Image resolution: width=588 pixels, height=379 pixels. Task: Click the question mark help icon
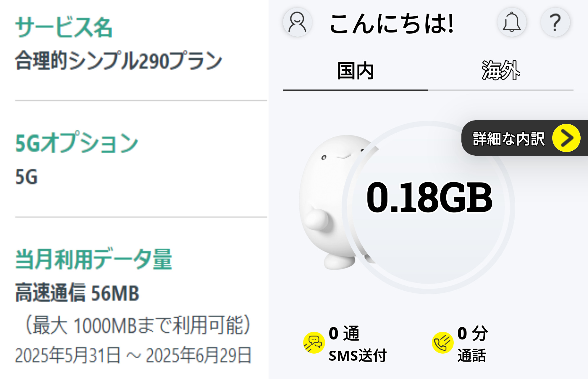[x=555, y=22]
